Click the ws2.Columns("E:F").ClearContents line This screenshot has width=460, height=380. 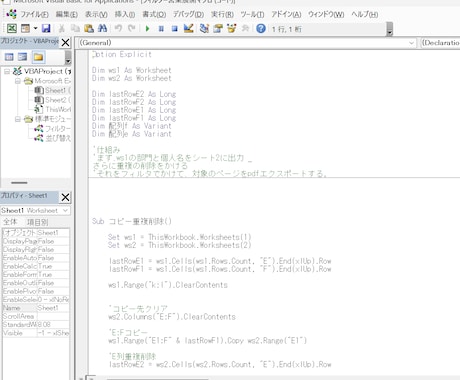[172, 317]
